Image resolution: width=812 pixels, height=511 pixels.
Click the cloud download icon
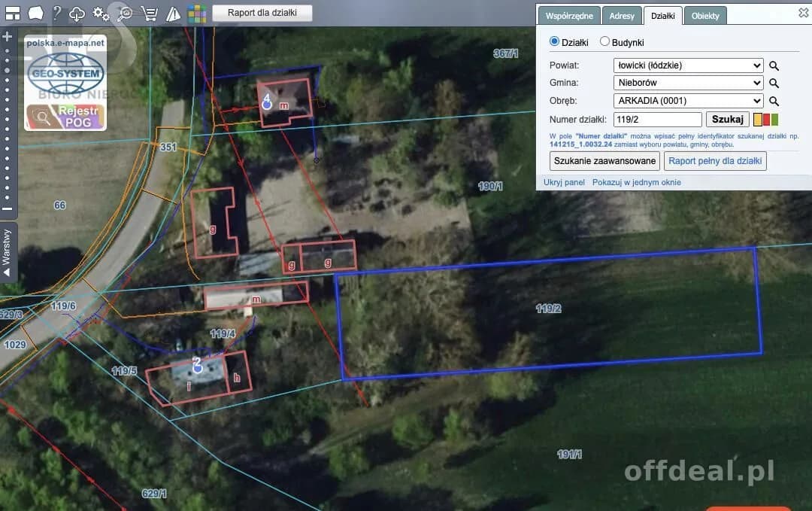click(77, 14)
